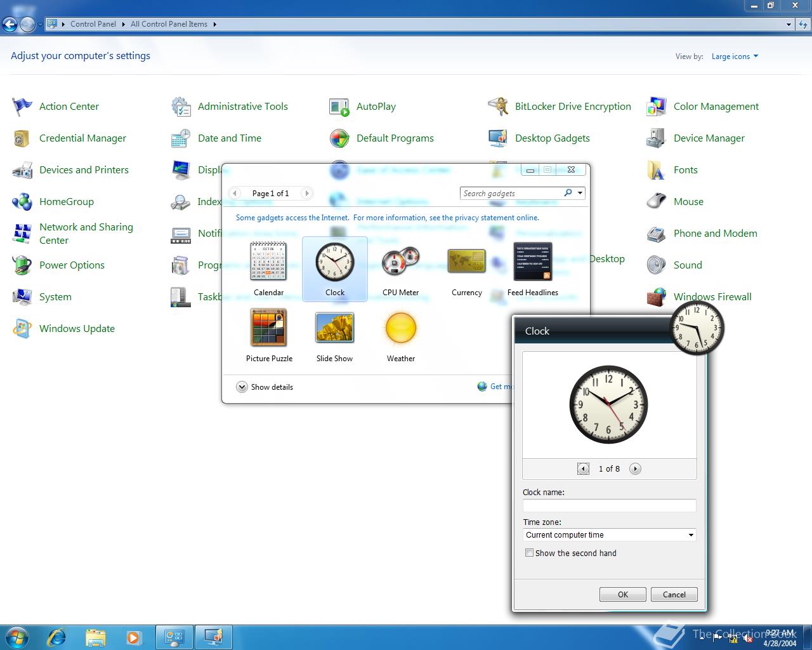
Task: Expand Show details in gadget gallery
Action: (x=265, y=387)
